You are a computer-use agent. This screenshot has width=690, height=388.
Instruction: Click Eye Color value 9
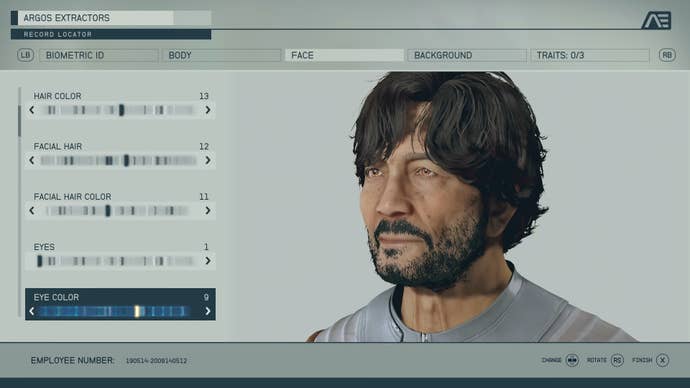pyautogui.click(x=206, y=297)
